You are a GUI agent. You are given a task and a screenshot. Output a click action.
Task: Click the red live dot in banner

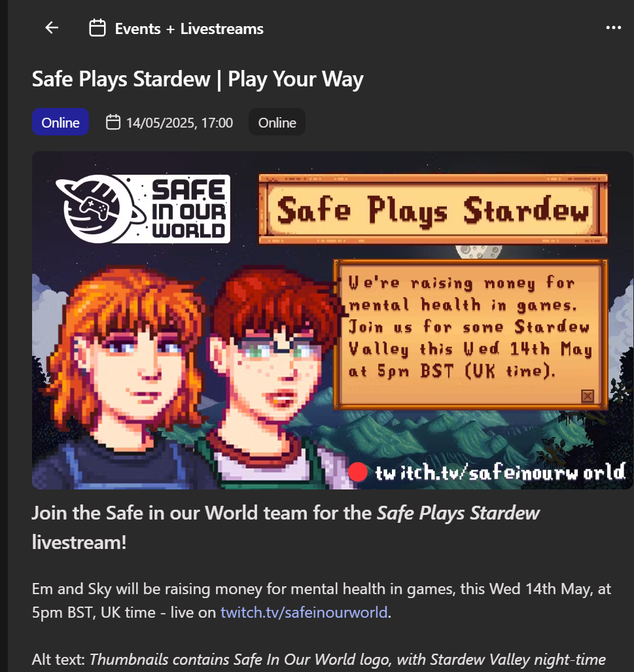(x=357, y=472)
